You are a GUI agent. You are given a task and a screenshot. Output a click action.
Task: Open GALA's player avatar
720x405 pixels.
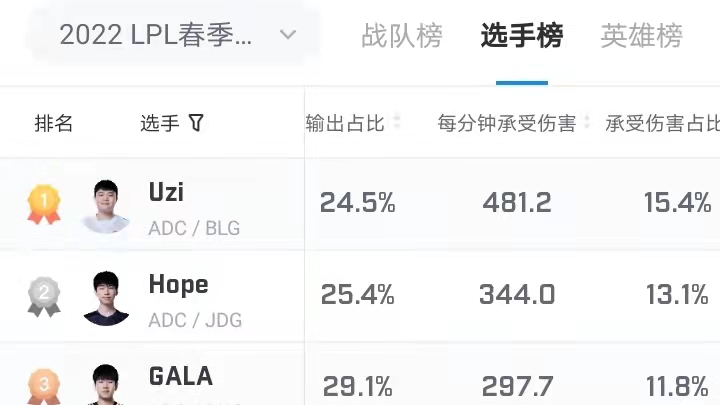[x=106, y=384]
